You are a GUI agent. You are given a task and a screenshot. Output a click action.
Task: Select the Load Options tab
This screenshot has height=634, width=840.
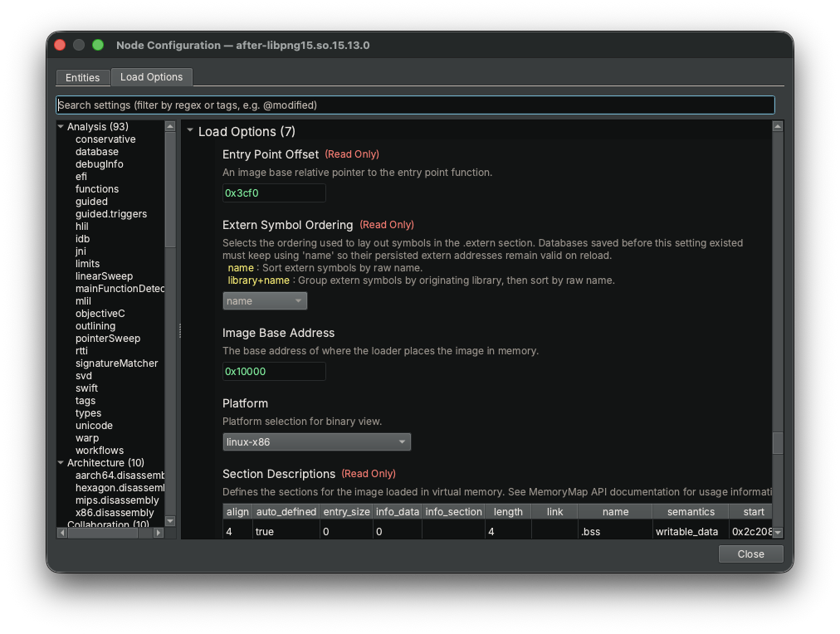(x=152, y=77)
